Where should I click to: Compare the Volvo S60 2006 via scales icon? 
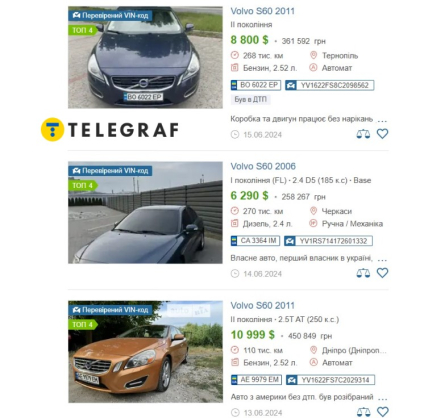pyautogui.click(x=363, y=273)
